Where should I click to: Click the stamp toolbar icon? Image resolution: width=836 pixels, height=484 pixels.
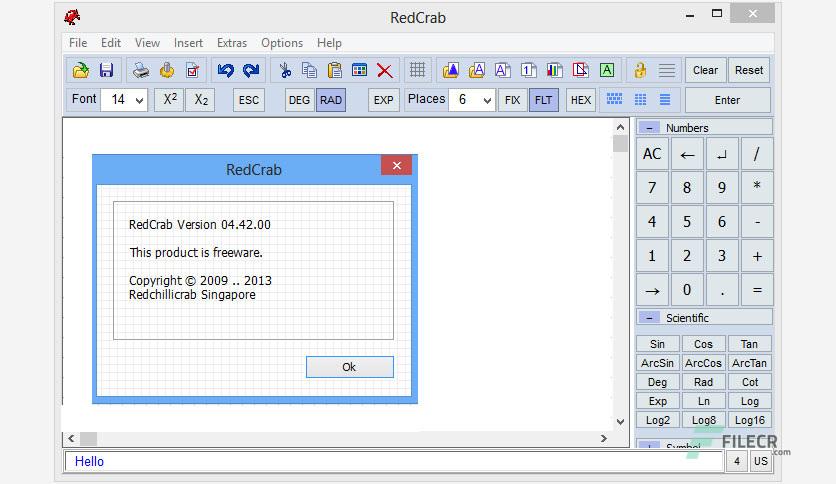pyautogui.click(x=167, y=70)
